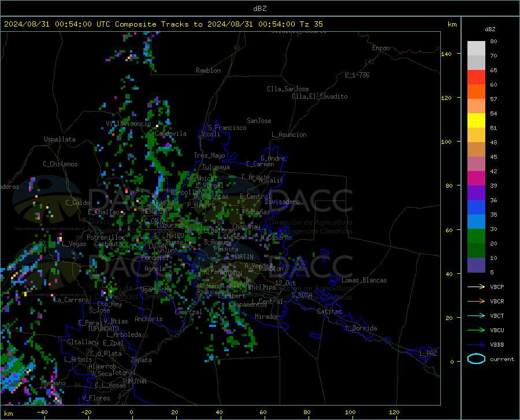Click the dBZ heading above the color scale

click(490, 29)
